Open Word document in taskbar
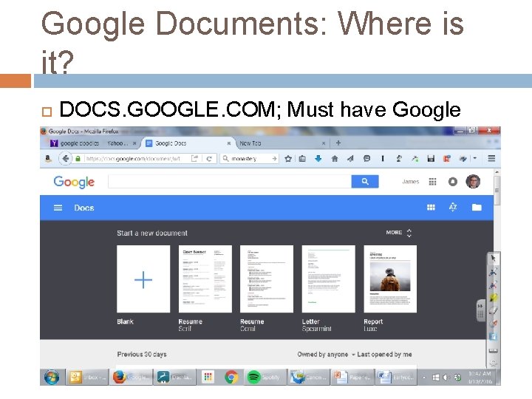 click(395, 377)
